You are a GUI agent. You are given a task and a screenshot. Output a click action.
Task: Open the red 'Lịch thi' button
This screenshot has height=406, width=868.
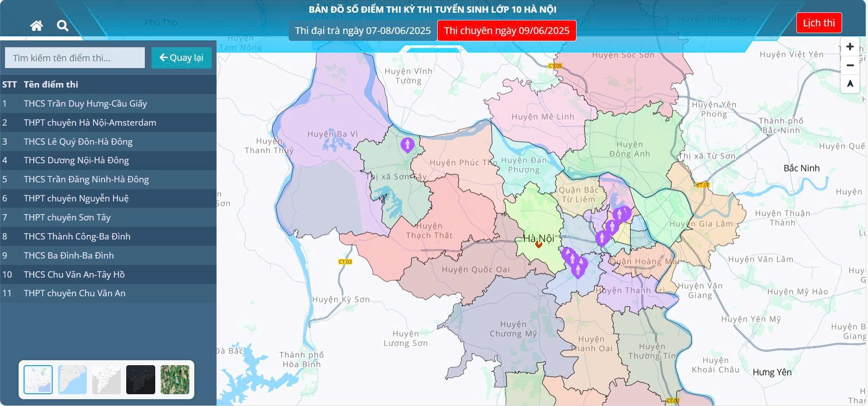click(x=819, y=23)
